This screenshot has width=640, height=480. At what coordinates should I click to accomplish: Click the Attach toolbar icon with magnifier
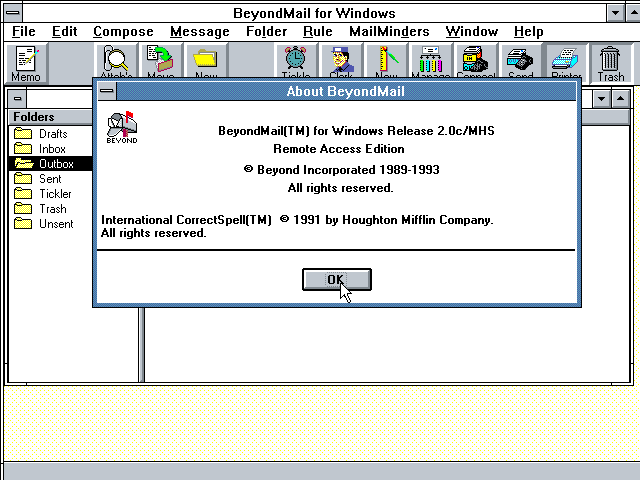[116, 60]
